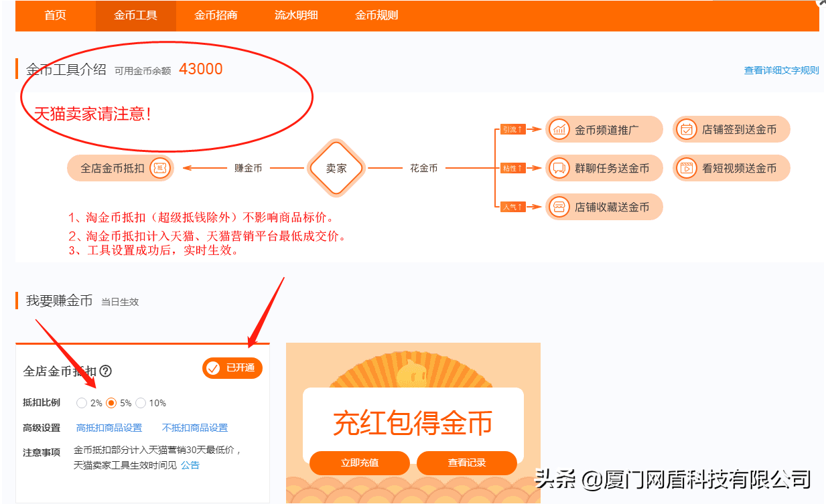
Task: Click the 充红包得金币 banner
Action: [x=413, y=423]
